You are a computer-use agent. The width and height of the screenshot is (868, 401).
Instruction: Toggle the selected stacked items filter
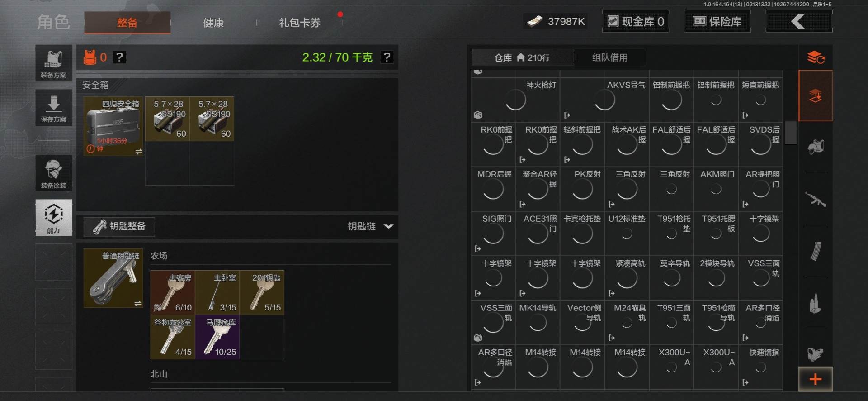[815, 95]
